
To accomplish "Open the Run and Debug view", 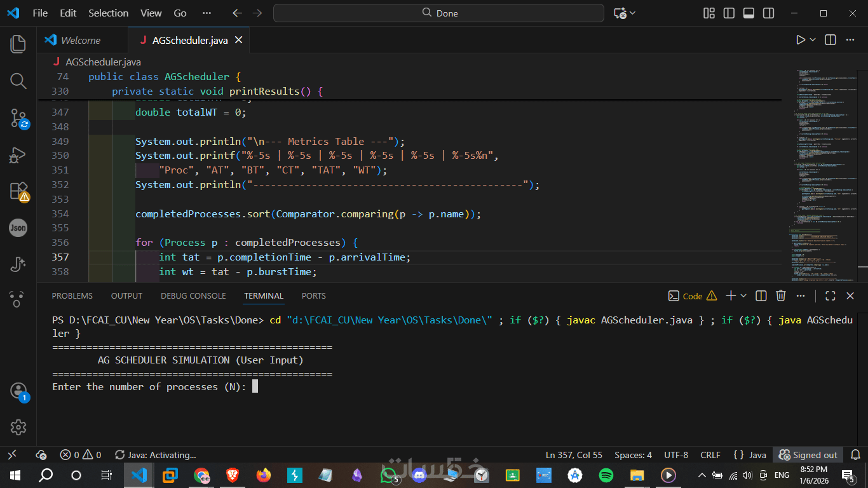I will pyautogui.click(x=18, y=154).
